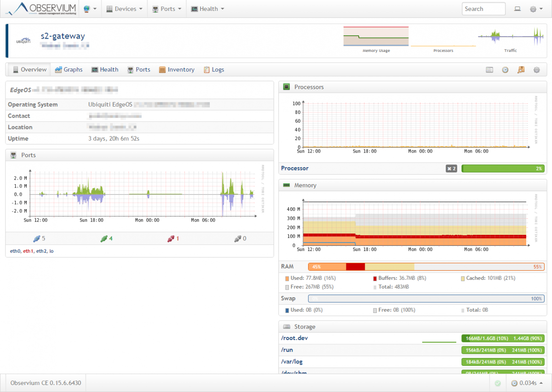Click the Processors panel header icon
552x392 pixels.
tap(287, 86)
